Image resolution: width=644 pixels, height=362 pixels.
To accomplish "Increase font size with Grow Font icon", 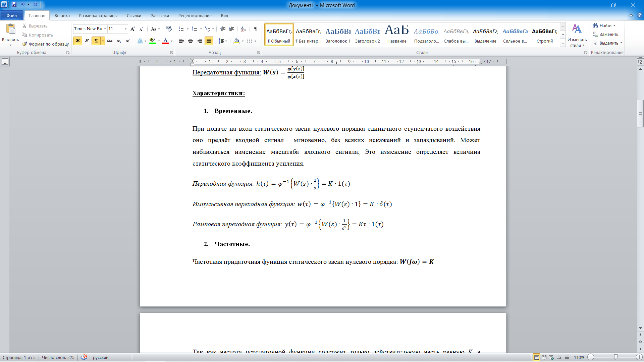I will point(133,29).
